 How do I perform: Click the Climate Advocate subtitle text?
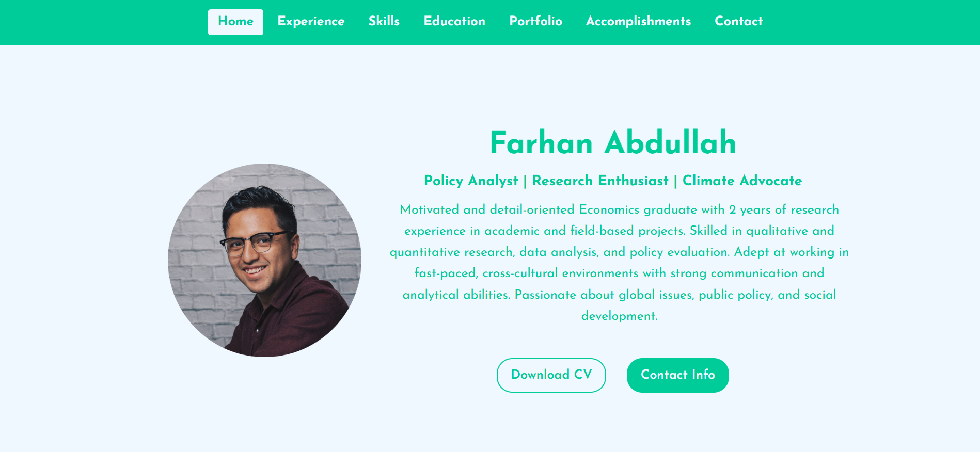742,181
